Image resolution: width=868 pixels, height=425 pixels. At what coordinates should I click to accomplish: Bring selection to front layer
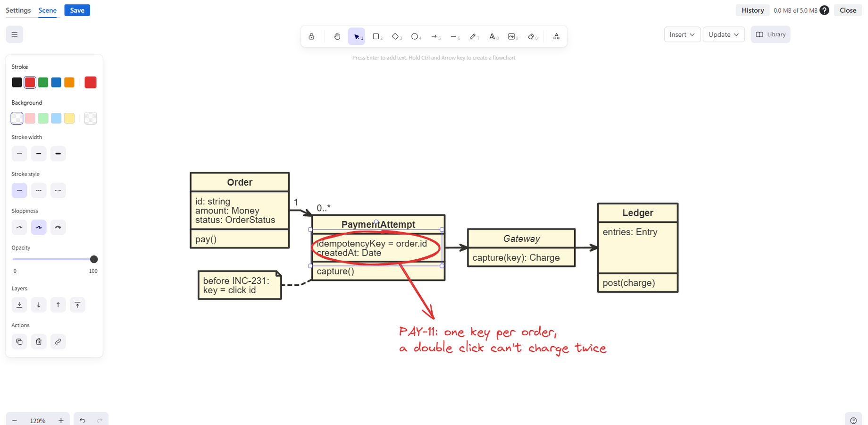click(x=77, y=305)
